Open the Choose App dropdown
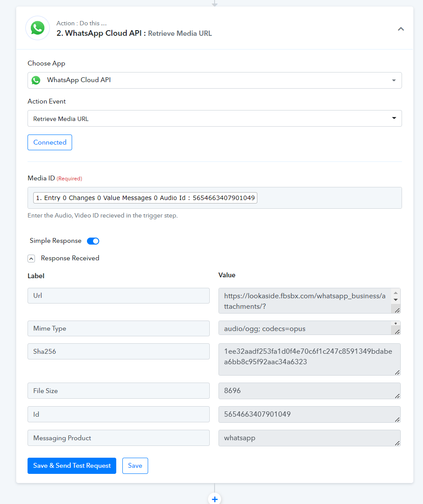 pos(214,80)
